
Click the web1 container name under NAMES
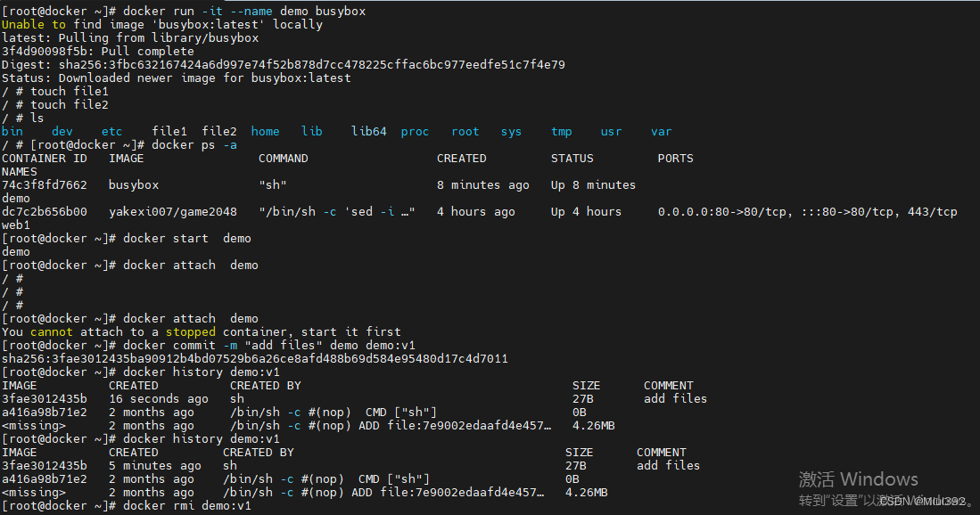(x=16, y=225)
